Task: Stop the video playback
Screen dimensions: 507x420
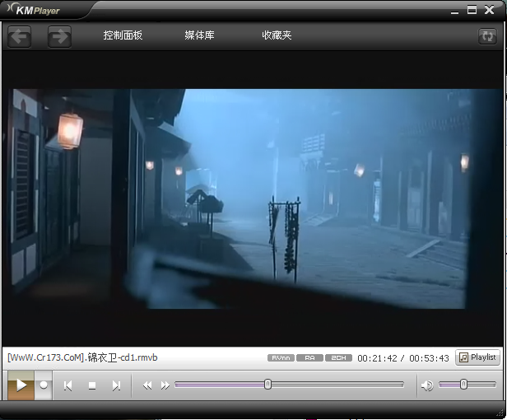Action: pyautogui.click(x=92, y=385)
